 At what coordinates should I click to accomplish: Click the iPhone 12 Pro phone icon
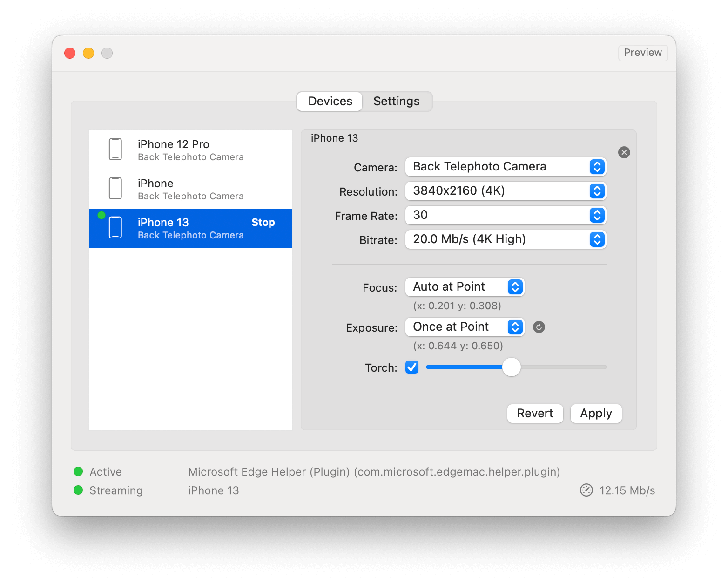(115, 150)
